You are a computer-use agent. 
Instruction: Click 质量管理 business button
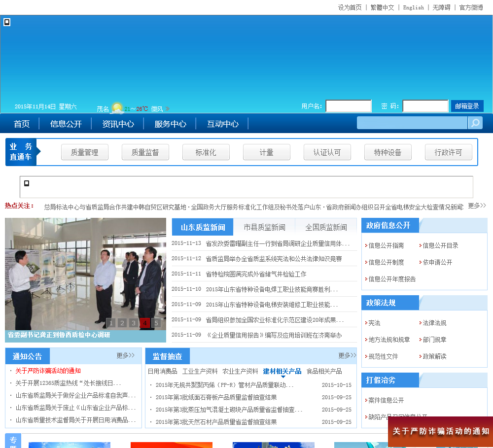[x=85, y=152]
